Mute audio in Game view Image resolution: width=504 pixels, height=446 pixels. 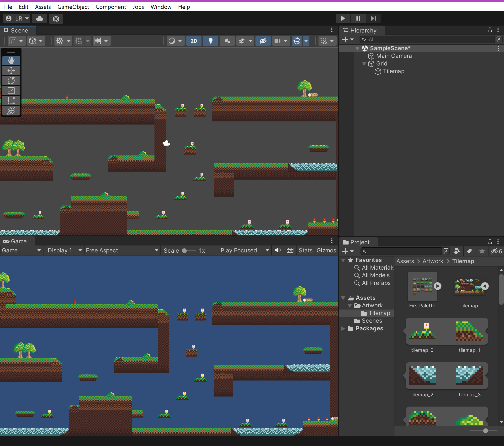tap(278, 250)
